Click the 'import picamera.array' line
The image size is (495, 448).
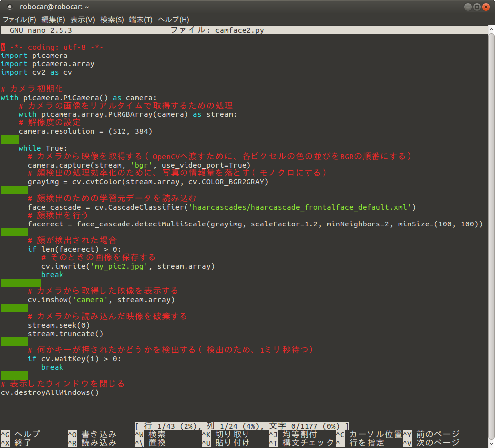[48, 64]
